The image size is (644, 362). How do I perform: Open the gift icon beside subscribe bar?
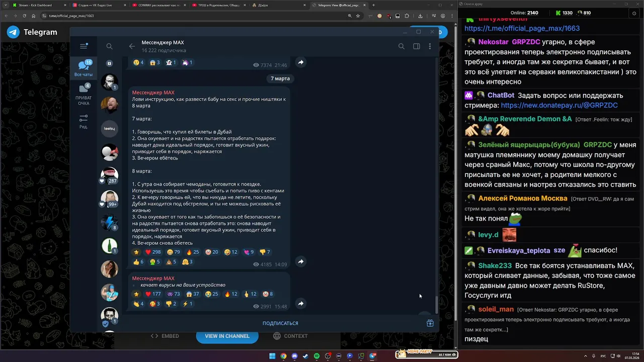pyautogui.click(x=430, y=323)
